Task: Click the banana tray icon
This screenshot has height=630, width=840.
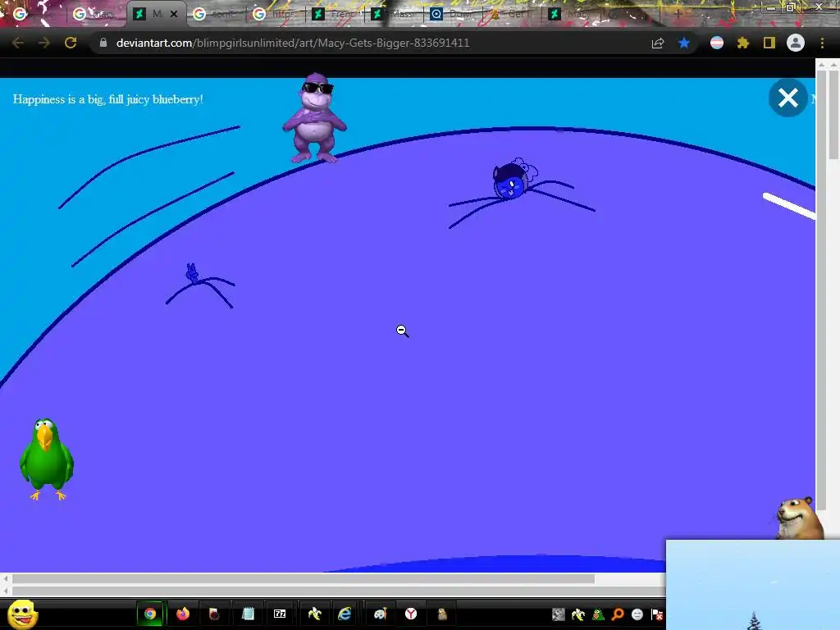Action: 578,614
